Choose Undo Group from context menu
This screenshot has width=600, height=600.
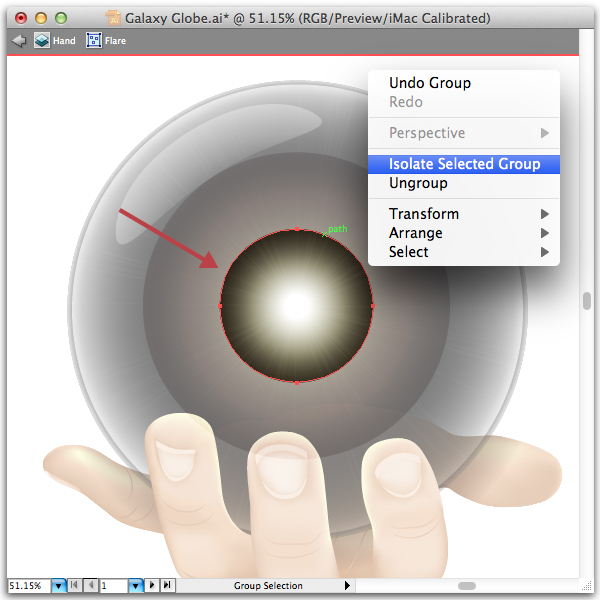pos(464,83)
